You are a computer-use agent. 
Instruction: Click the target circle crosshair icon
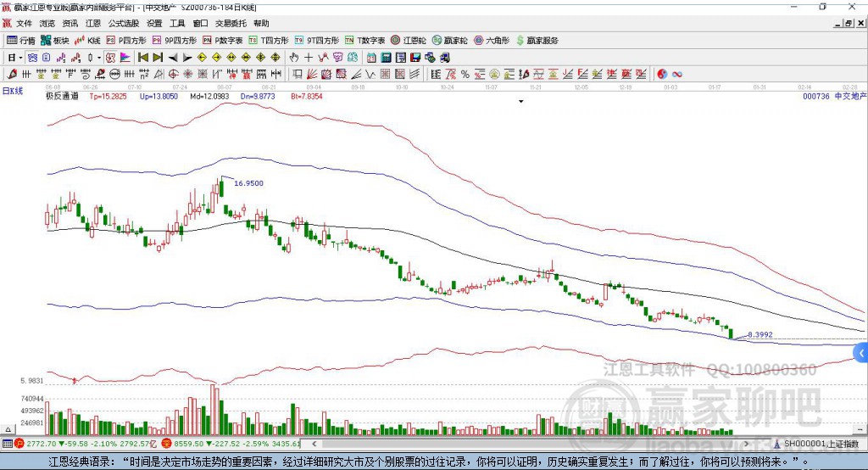click(x=173, y=75)
